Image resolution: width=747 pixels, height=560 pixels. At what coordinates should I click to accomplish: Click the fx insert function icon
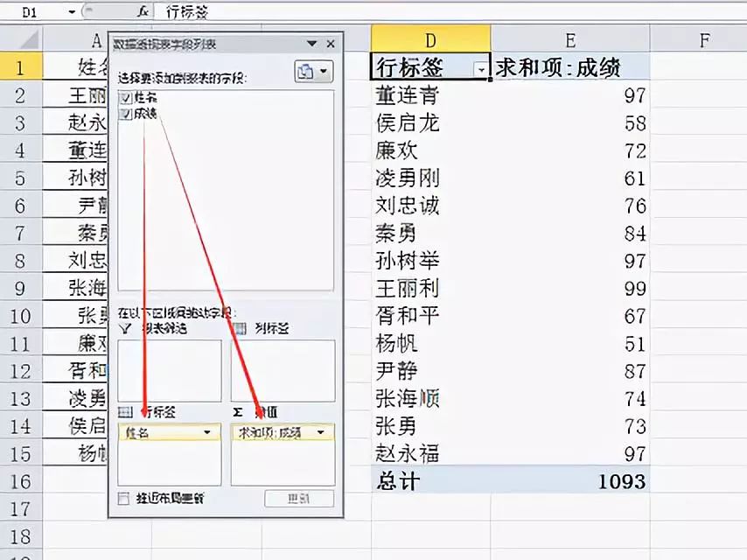pos(142,12)
